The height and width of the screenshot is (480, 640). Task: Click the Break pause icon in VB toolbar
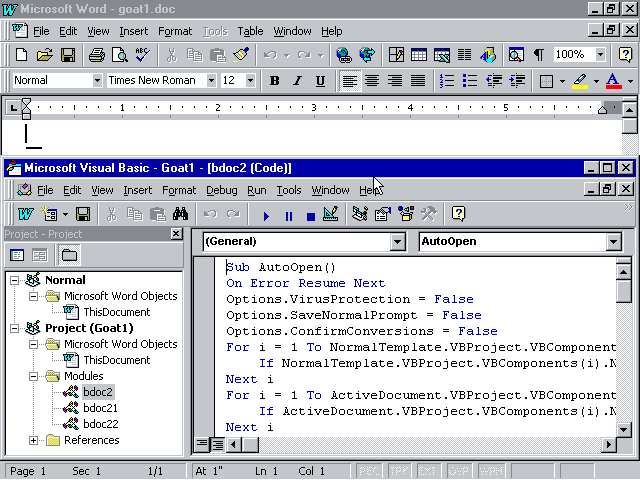click(x=289, y=216)
